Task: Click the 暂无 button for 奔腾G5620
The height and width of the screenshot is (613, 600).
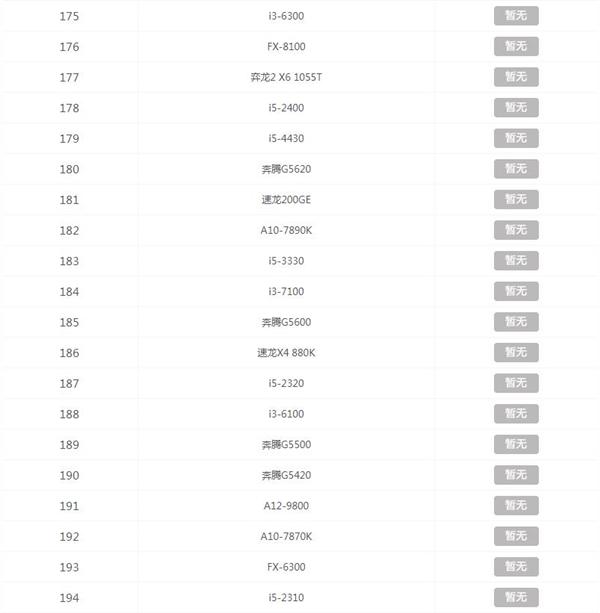Action: click(x=515, y=169)
